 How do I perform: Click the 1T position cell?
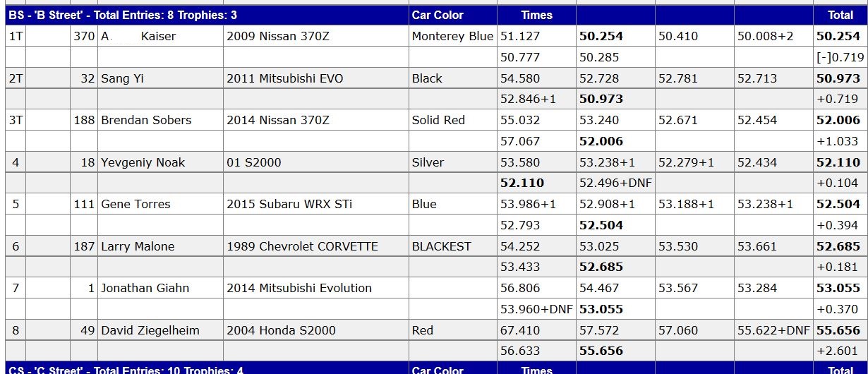(x=16, y=36)
